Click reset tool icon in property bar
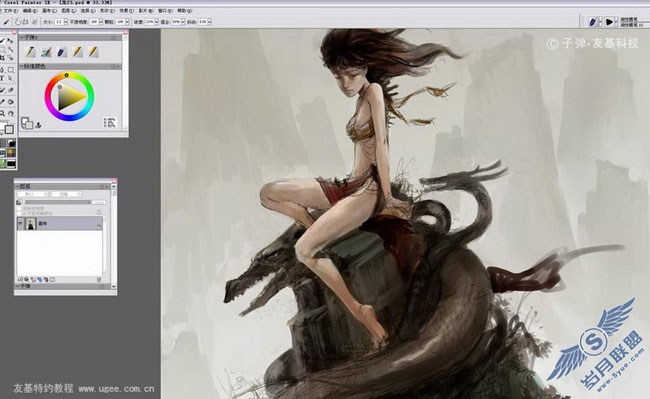Screen dimensions: 650x399 point(6,22)
